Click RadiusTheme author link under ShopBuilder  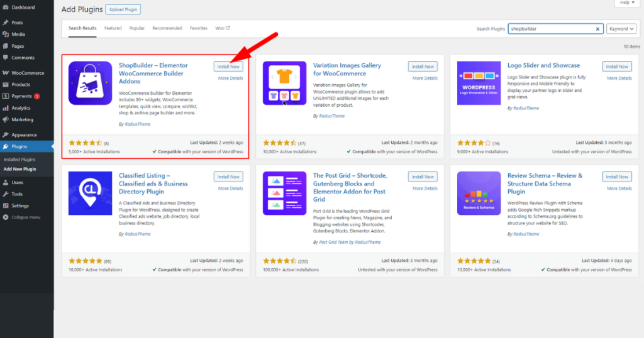(x=138, y=124)
